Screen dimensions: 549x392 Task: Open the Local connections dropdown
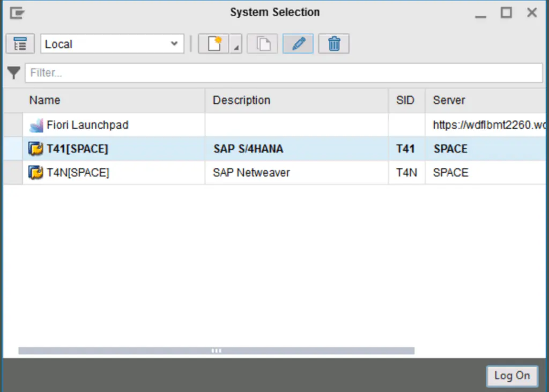click(112, 44)
